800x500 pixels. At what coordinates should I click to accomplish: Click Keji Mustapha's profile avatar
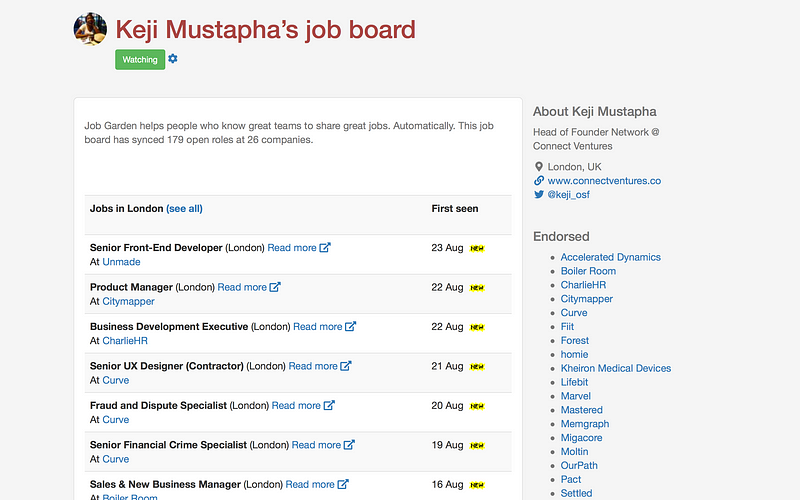pyautogui.click(x=90, y=29)
